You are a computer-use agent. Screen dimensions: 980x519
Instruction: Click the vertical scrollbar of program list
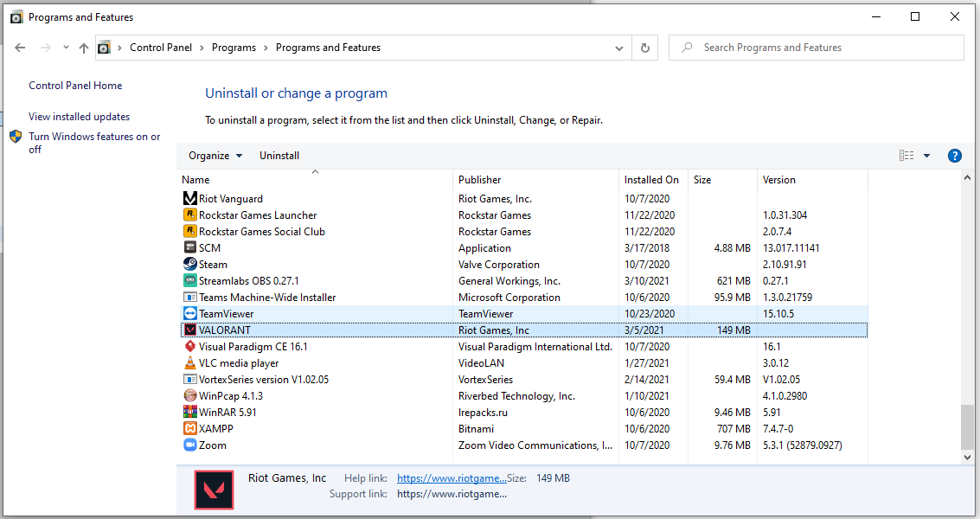tap(967, 424)
